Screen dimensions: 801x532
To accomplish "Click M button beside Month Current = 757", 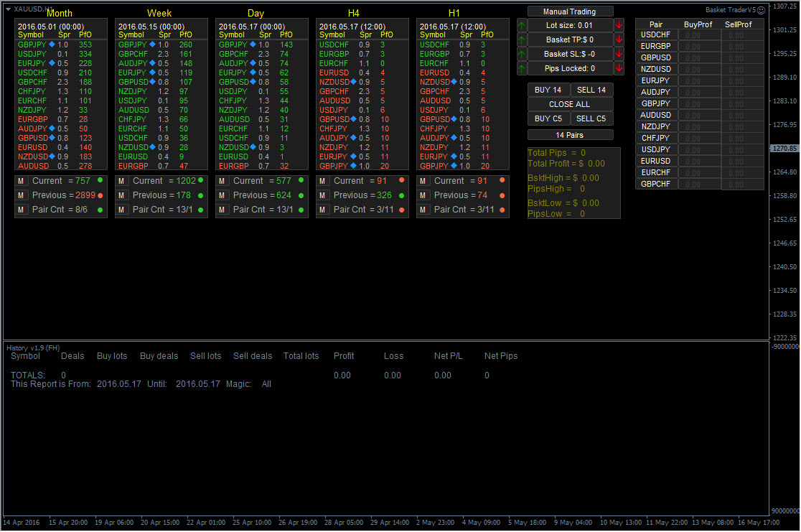I will 21,181.
